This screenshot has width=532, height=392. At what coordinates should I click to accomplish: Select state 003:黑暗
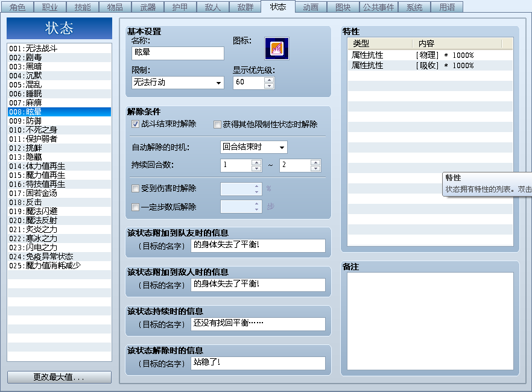[x=59, y=66]
